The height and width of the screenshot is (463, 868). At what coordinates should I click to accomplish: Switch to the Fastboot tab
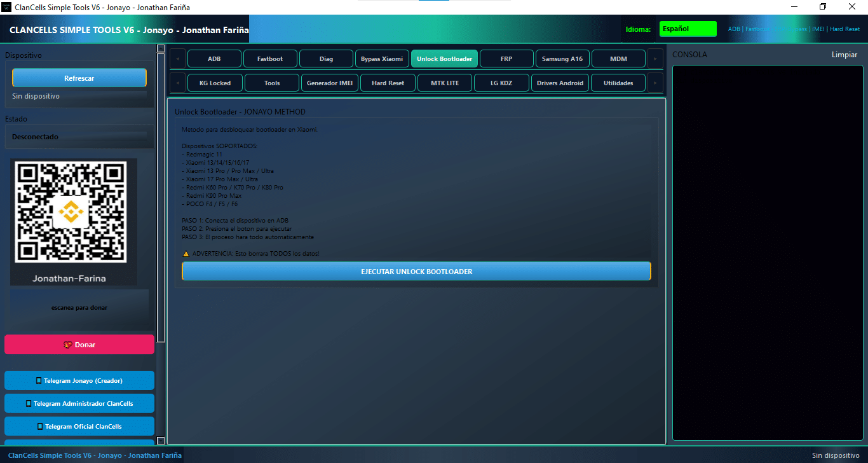pos(270,59)
